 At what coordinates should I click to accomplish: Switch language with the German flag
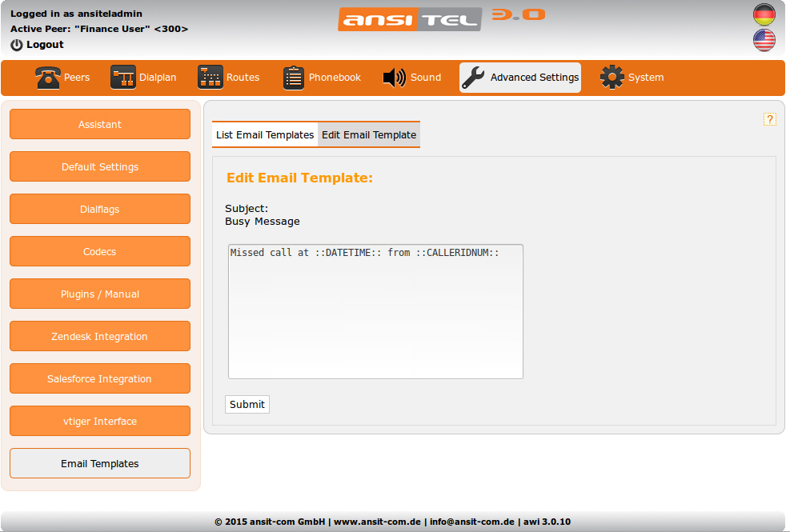coord(764,14)
